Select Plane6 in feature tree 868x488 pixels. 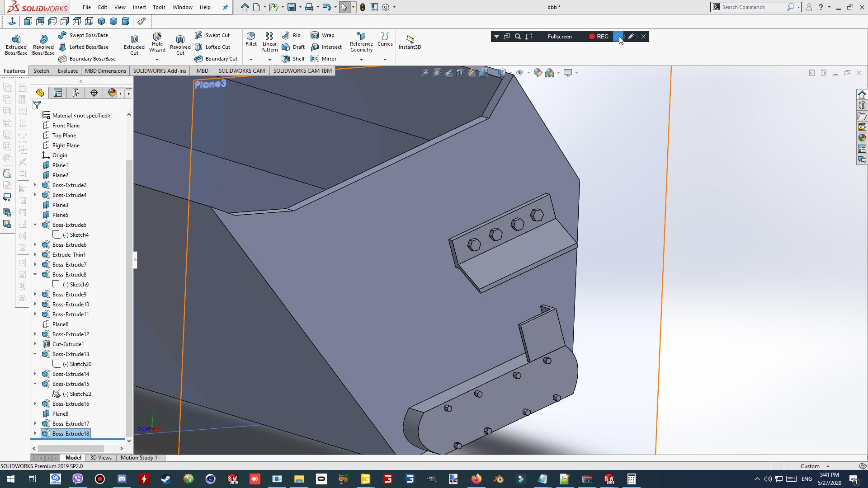pos(56,324)
